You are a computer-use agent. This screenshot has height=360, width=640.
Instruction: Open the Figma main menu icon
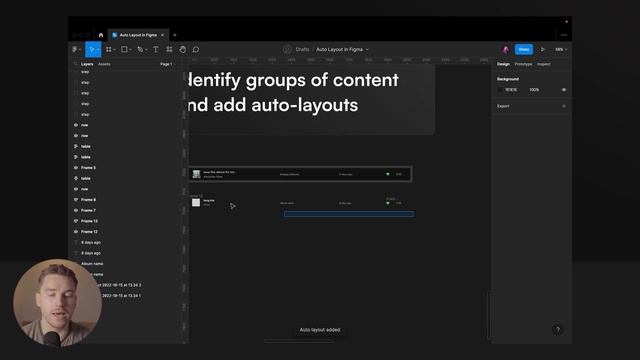click(75, 49)
